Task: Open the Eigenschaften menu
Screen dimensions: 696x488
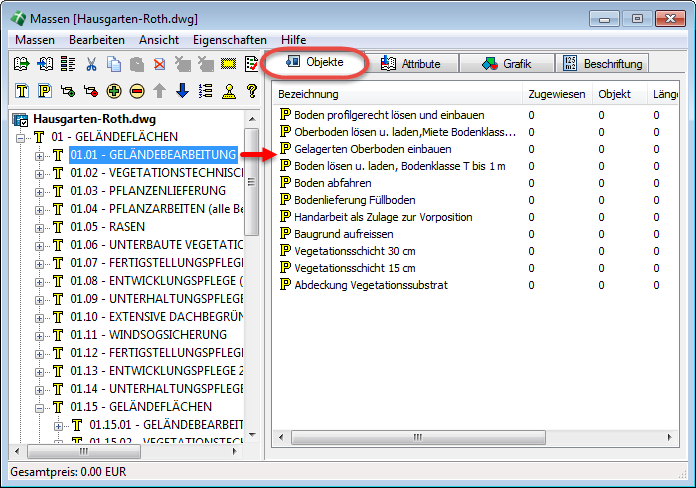Action: 230,39
